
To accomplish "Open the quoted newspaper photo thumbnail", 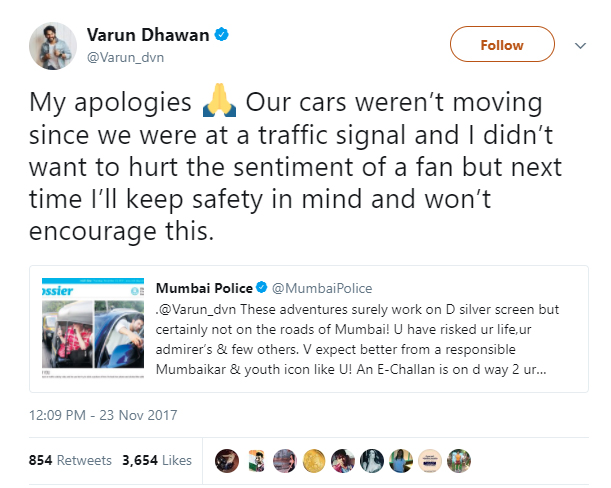I will (93, 328).
